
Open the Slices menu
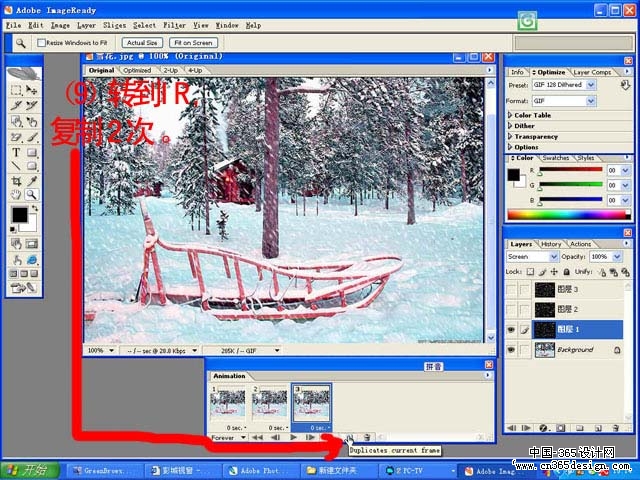click(114, 25)
